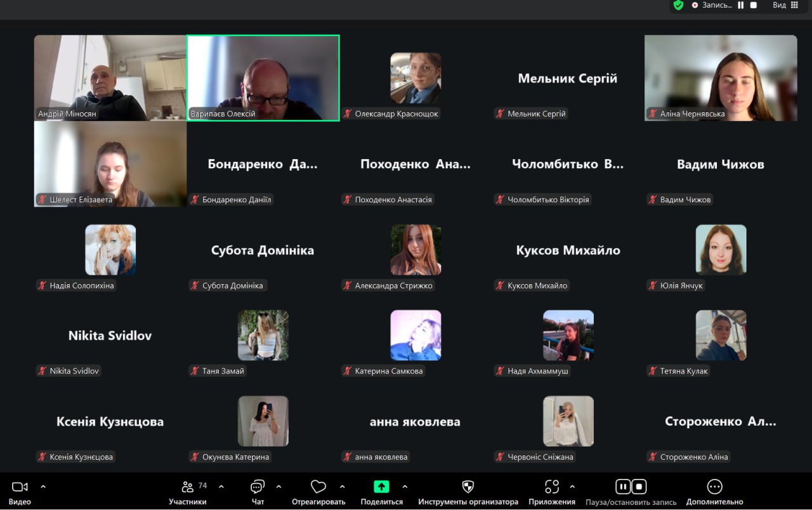Stop the recording in bottom toolbar

coord(639,487)
